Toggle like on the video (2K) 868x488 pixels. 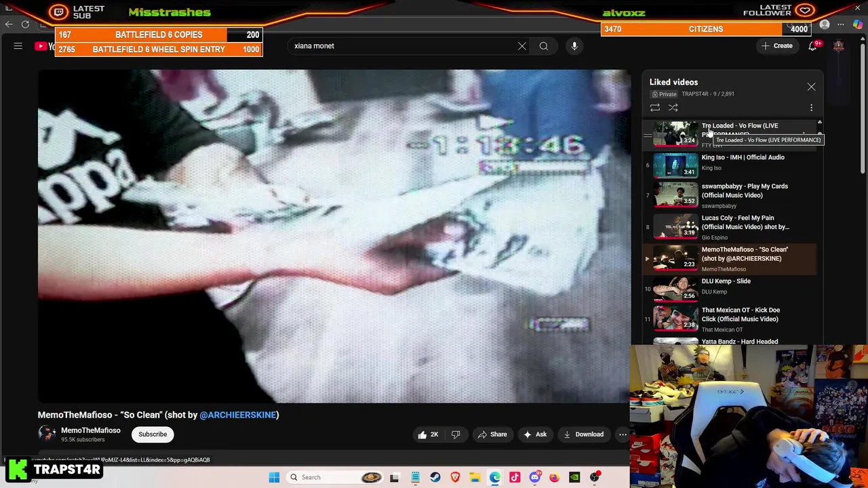429,434
